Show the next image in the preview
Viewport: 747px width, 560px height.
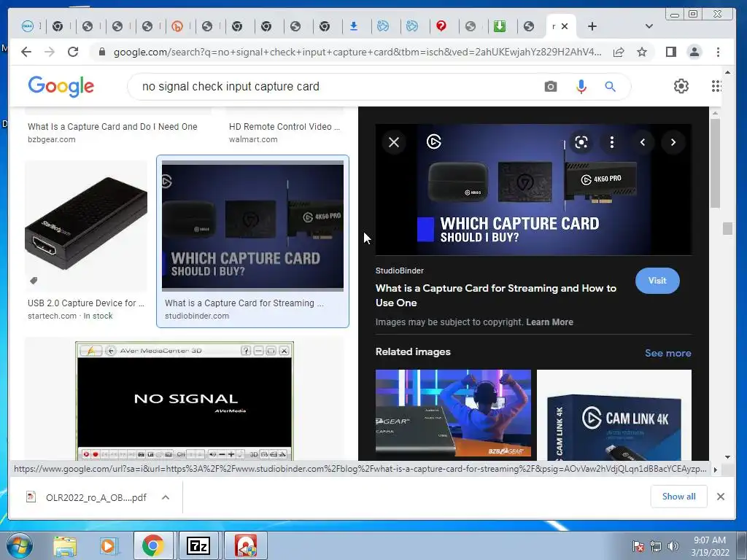673,142
